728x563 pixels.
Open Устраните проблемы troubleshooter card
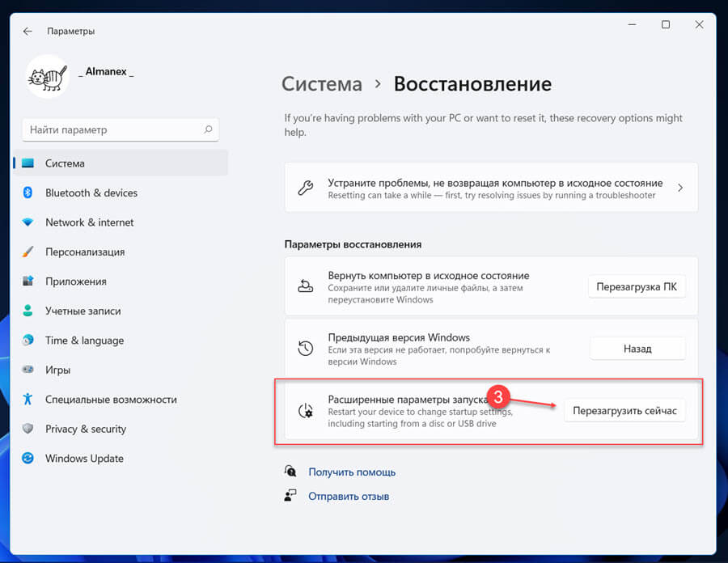pos(491,188)
